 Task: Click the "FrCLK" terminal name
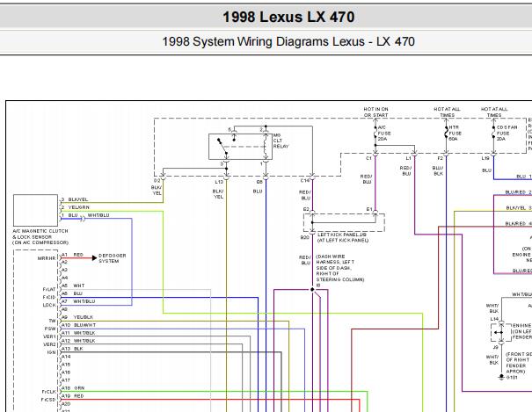click(x=49, y=392)
